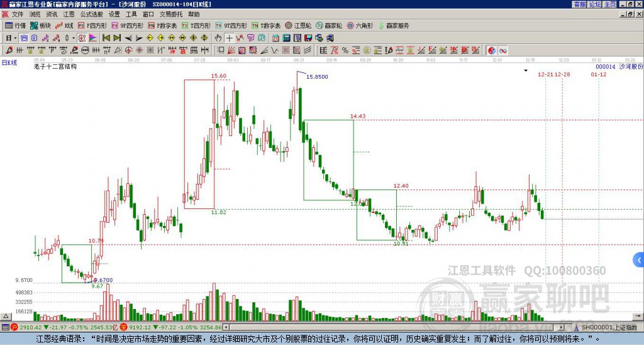Open the 交易委托 menu
Image resolution: width=644 pixels, height=345 pixels.
coord(171,14)
